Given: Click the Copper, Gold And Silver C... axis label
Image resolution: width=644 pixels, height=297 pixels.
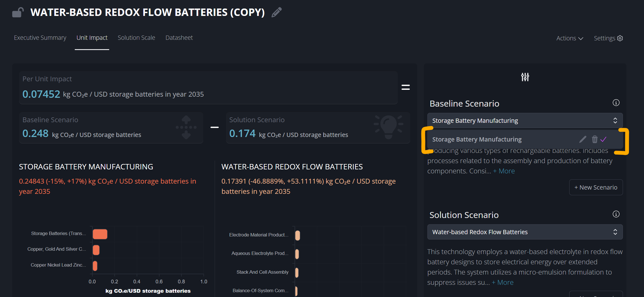Looking at the screenshot, I should coord(57,249).
